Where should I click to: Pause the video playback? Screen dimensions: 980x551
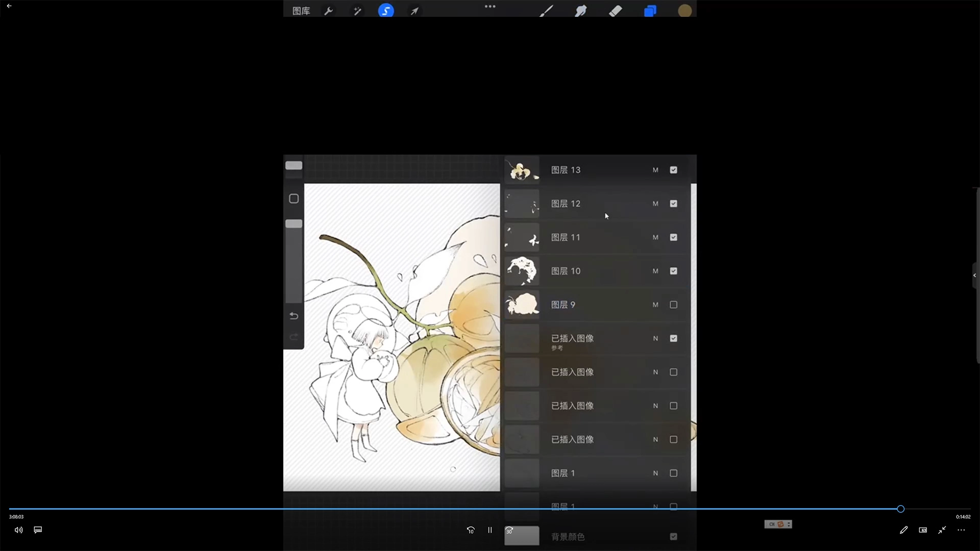click(x=489, y=530)
